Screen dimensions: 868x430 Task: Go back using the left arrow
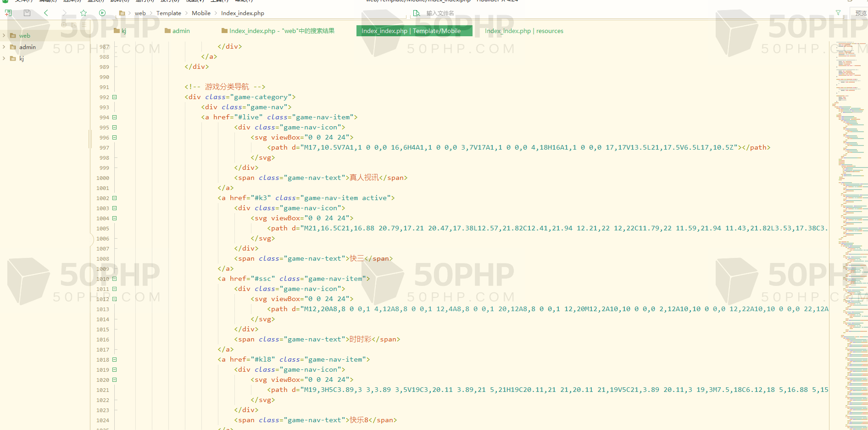point(46,13)
